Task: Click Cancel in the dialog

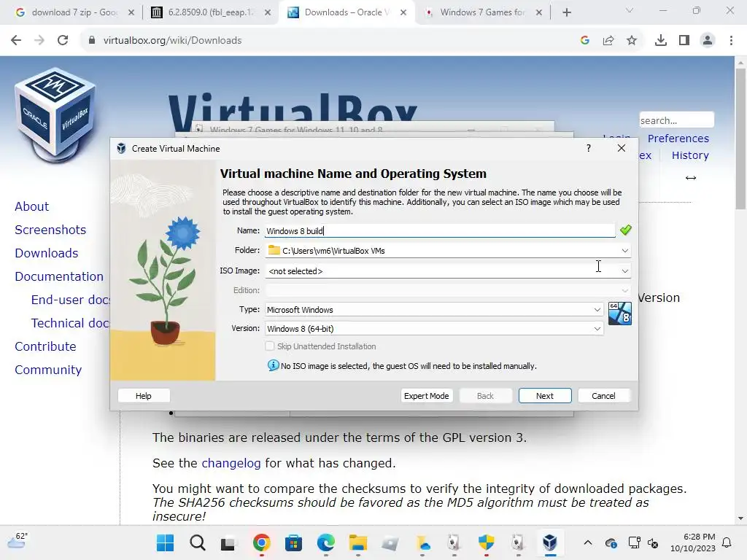Action: [603, 396]
